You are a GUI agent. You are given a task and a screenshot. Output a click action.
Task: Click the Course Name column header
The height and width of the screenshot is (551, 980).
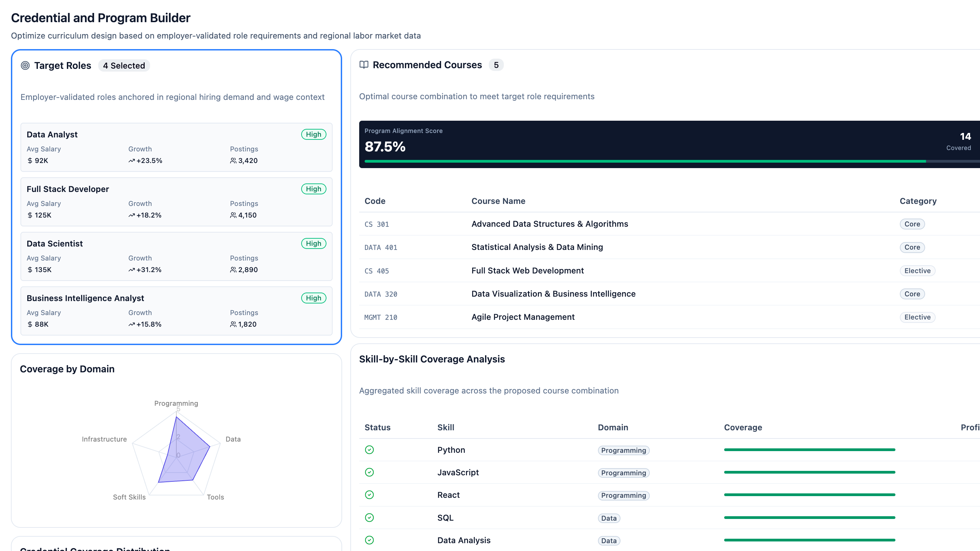498,201
